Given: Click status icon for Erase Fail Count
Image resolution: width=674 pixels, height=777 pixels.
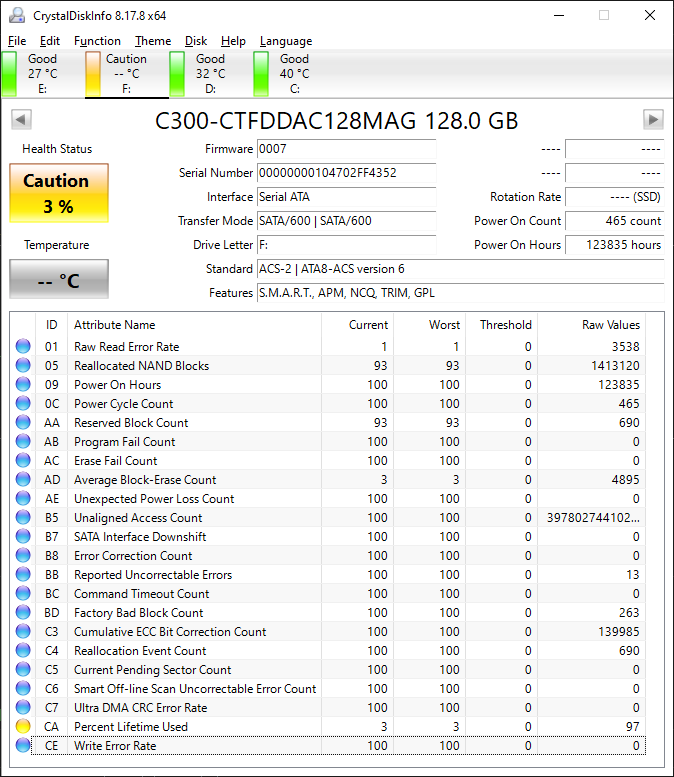Looking at the screenshot, I should click(x=23, y=460).
